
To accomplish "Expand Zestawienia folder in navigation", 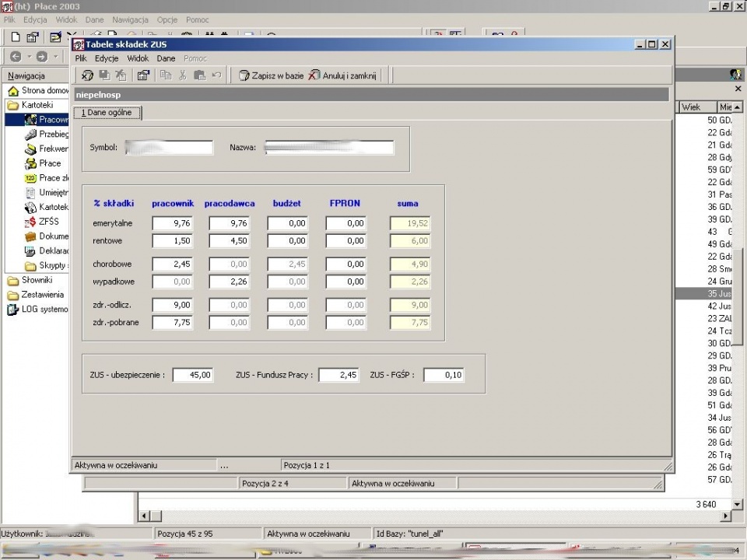I will 13,296.
